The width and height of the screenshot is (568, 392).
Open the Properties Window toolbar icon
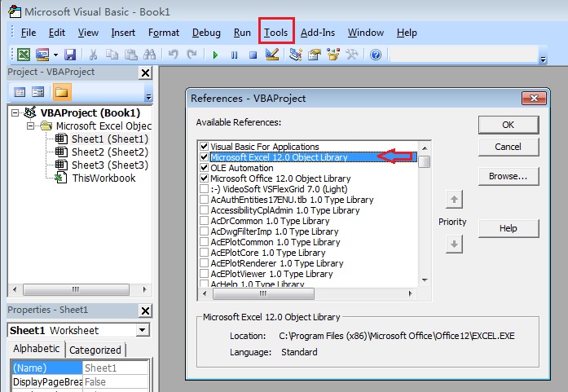pos(315,55)
